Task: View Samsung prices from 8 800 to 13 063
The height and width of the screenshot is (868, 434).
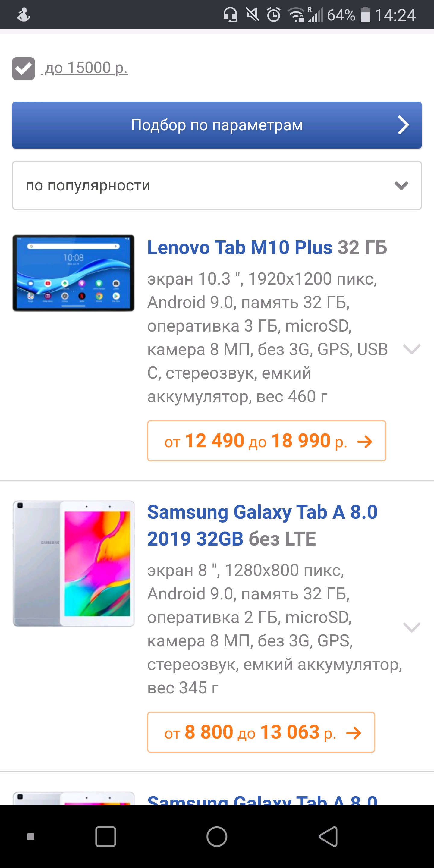Action: pyautogui.click(x=261, y=732)
